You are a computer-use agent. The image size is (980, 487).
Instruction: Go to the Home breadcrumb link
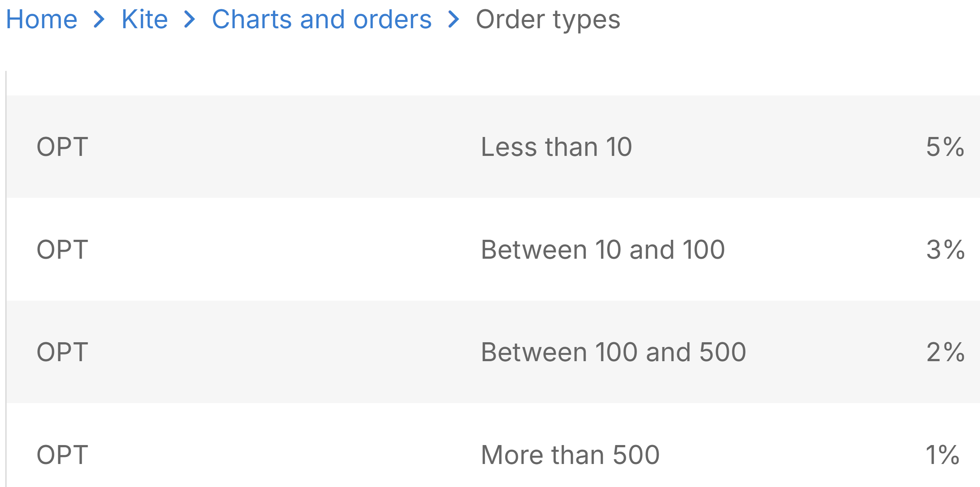(x=42, y=19)
